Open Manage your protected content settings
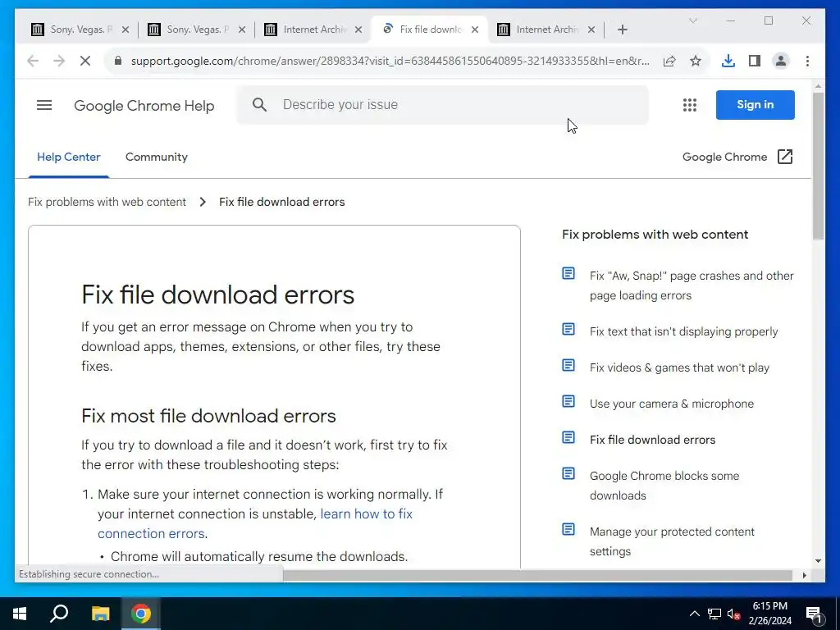This screenshot has width=840, height=630. point(672,541)
